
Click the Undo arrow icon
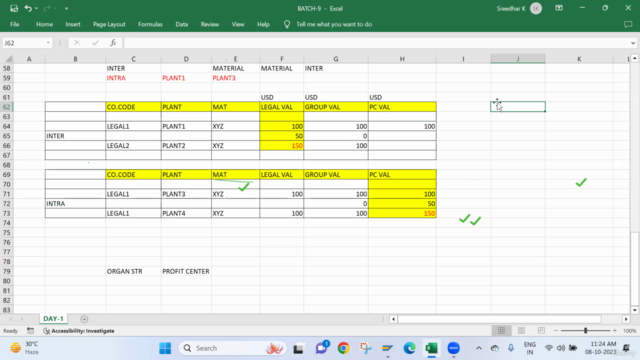tap(28, 8)
